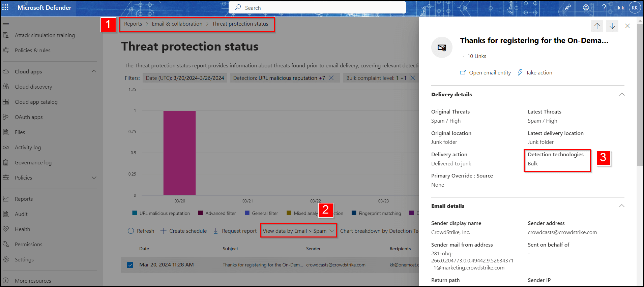
Task: Toggle General filter legend swatch
Action: [x=247, y=213]
